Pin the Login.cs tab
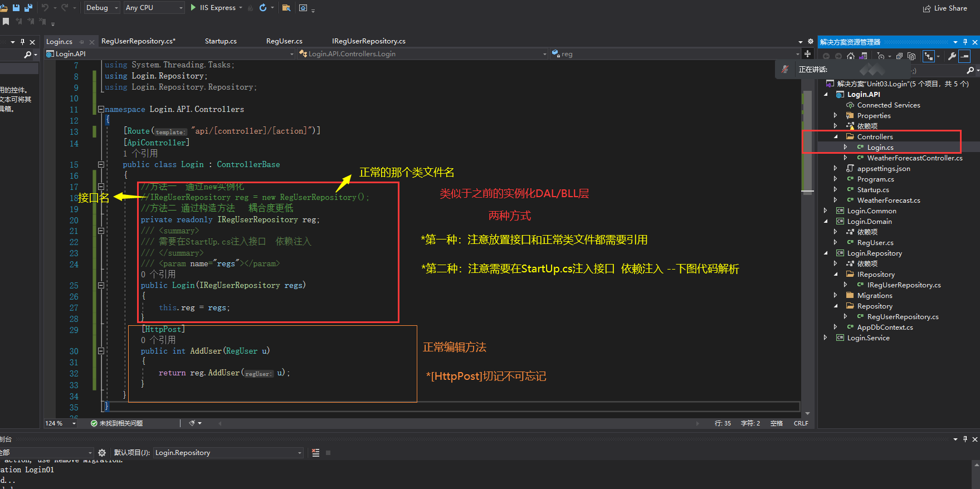 [82, 42]
